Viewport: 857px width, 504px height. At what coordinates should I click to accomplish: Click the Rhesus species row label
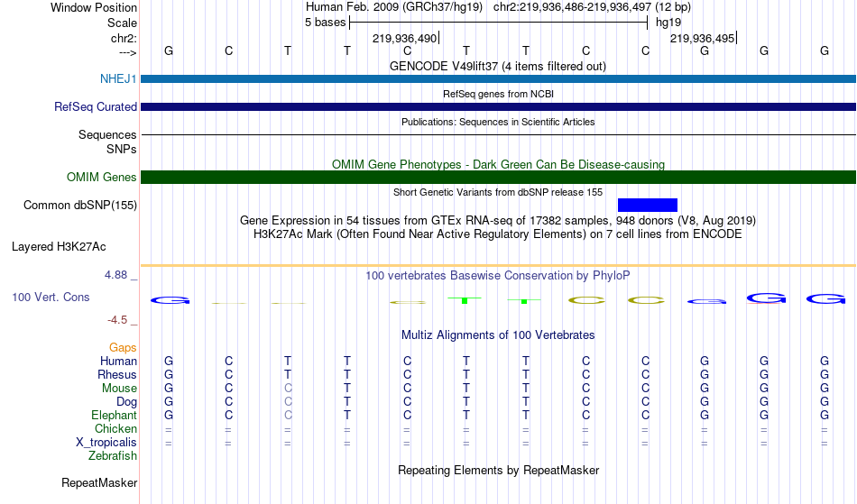coord(117,374)
